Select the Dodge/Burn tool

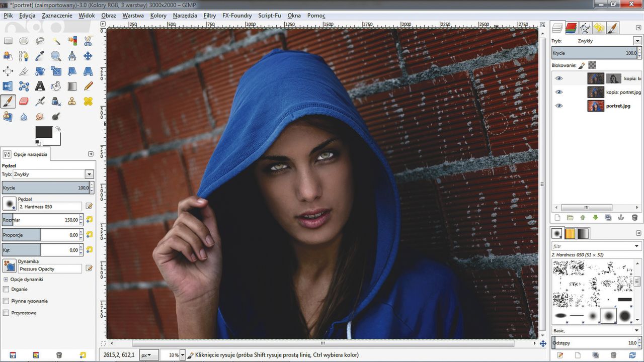(x=56, y=117)
